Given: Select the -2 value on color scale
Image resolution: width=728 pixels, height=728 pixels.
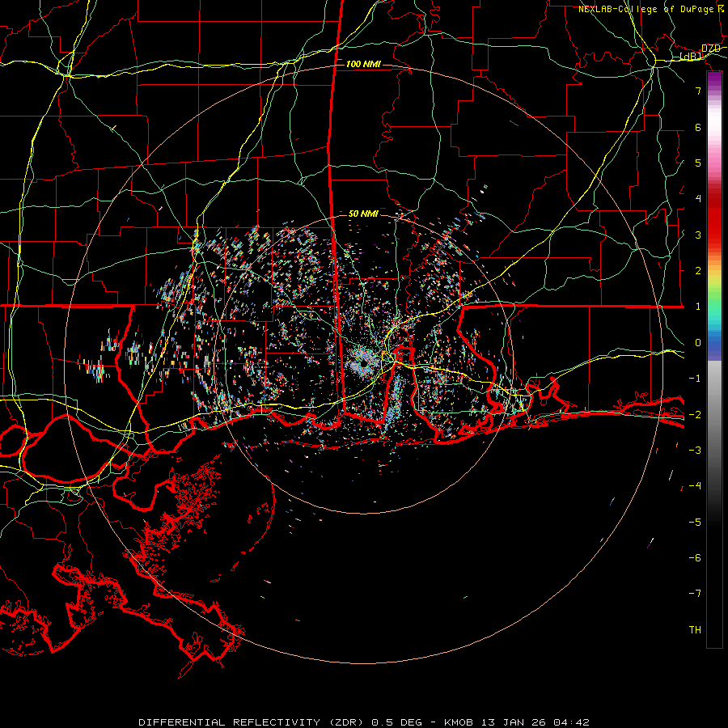Looking at the screenshot, I should coord(695,415).
